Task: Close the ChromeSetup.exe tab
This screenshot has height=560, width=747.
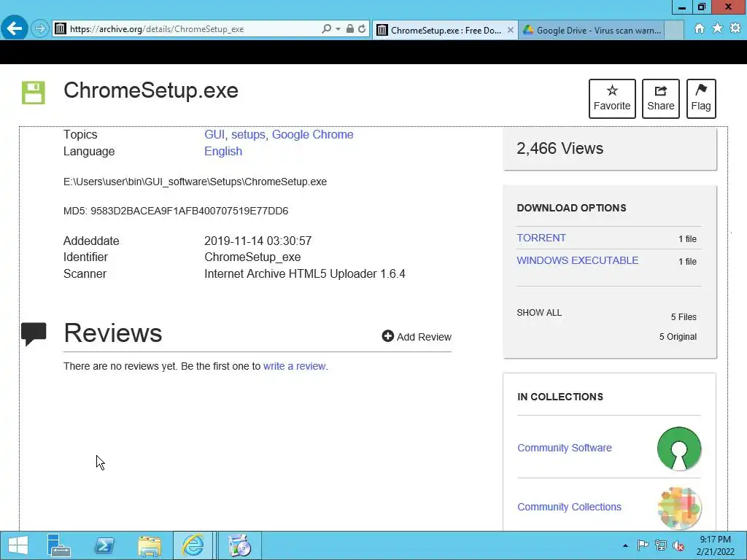Action: coord(511,30)
